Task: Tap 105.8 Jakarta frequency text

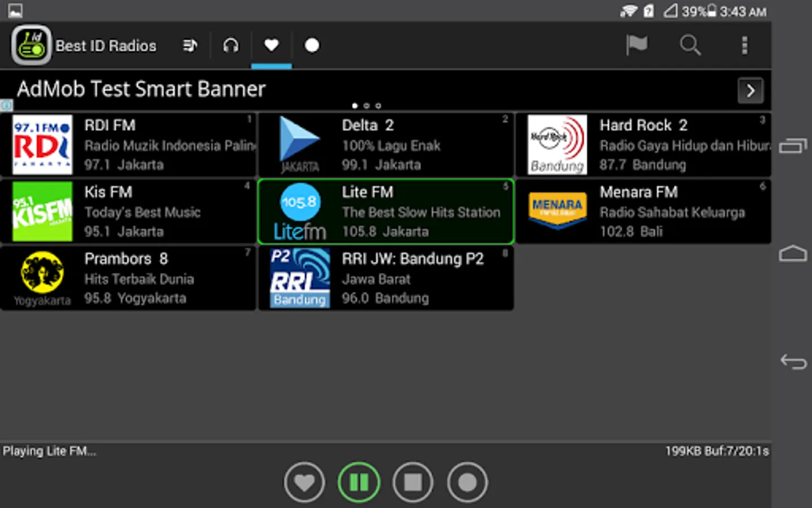Action: [385, 231]
